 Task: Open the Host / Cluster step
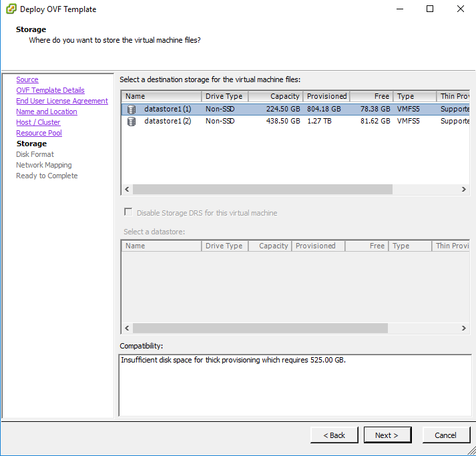point(38,123)
